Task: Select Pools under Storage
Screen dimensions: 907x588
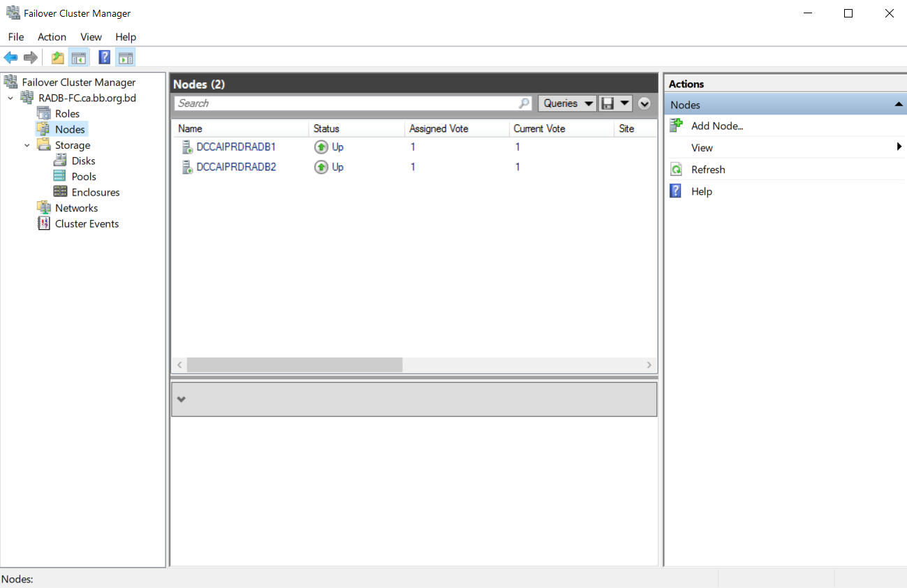Action: pos(84,177)
